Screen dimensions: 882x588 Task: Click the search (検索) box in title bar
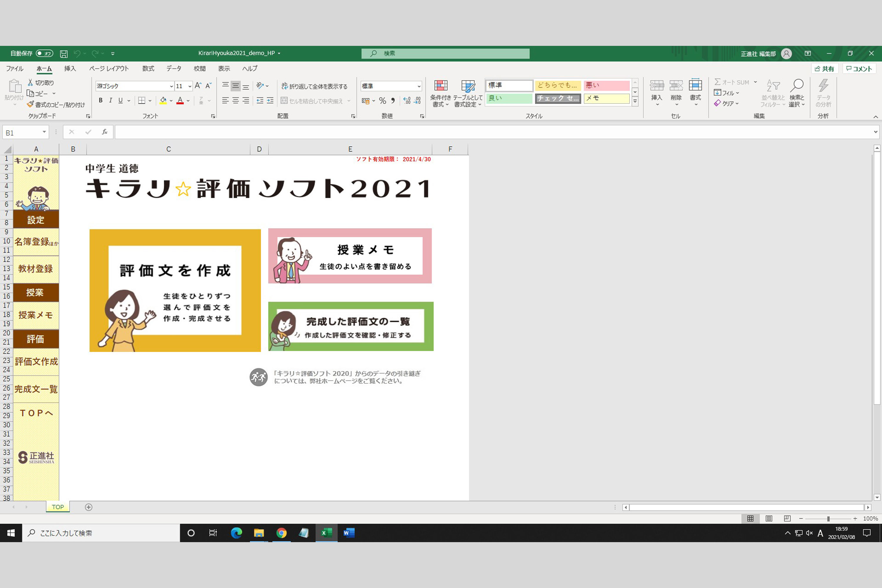[x=445, y=54]
